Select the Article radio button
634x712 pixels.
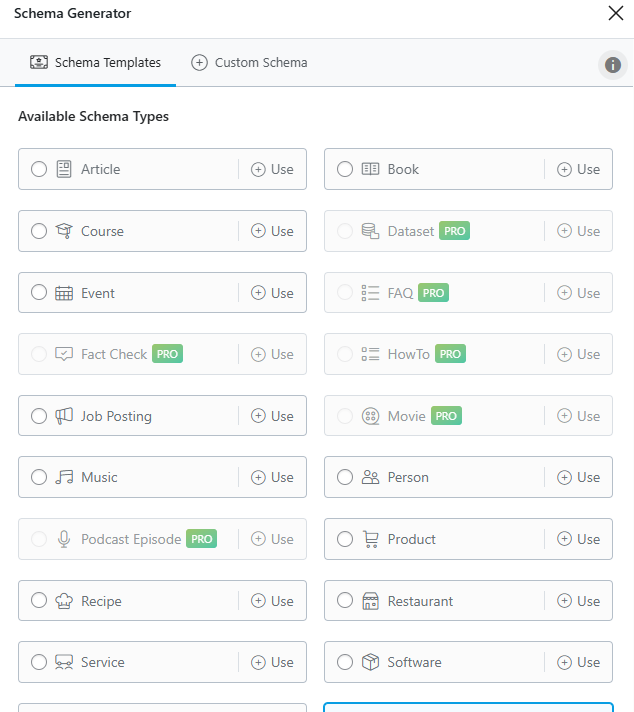coord(39,169)
